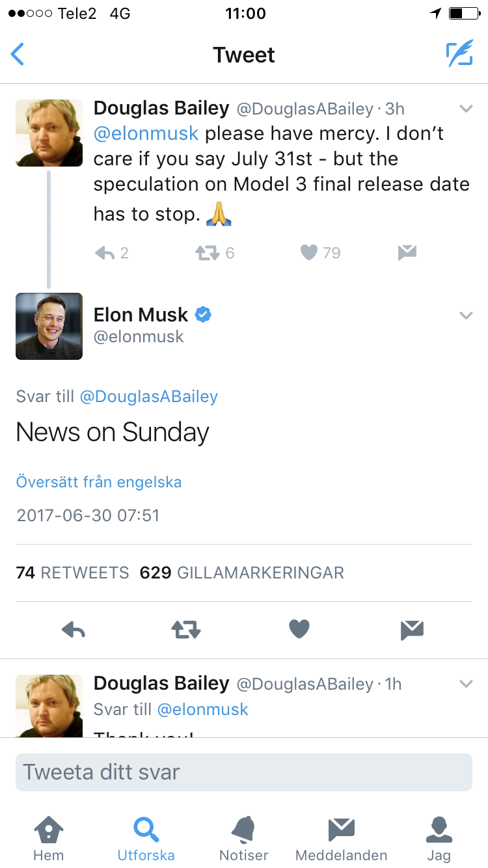Screen dimensions: 488x868
Task: Switch to the Hem tab
Action: coord(49,838)
